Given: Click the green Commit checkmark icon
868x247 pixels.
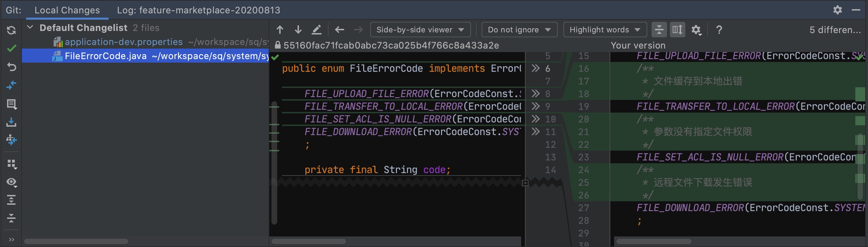Looking at the screenshot, I should coord(11,48).
